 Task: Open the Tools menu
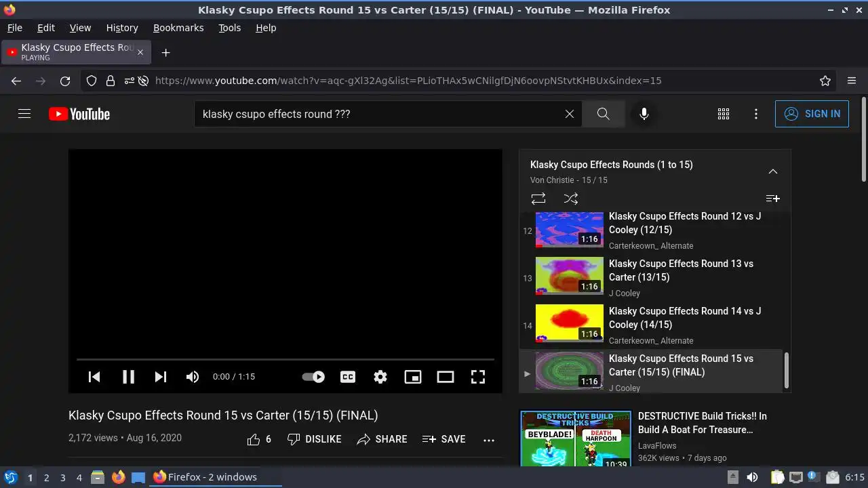pos(229,28)
